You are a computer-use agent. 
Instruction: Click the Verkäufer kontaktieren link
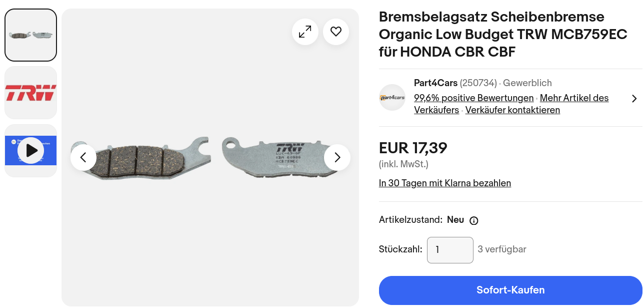pos(512,110)
